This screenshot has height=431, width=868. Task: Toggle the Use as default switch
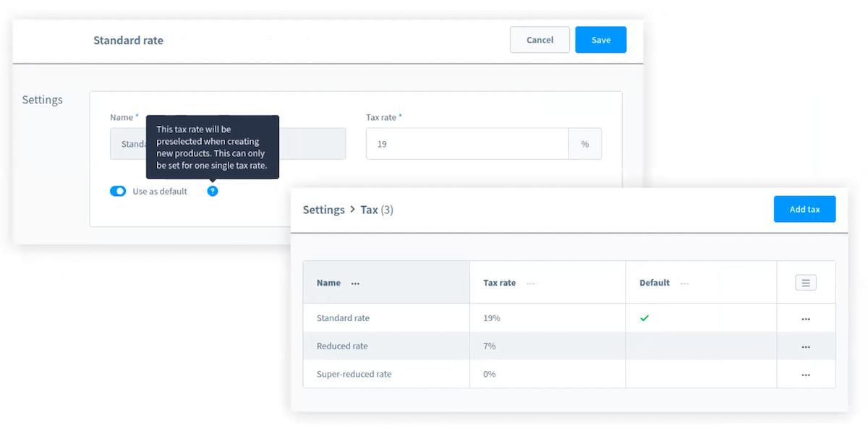[x=118, y=191]
